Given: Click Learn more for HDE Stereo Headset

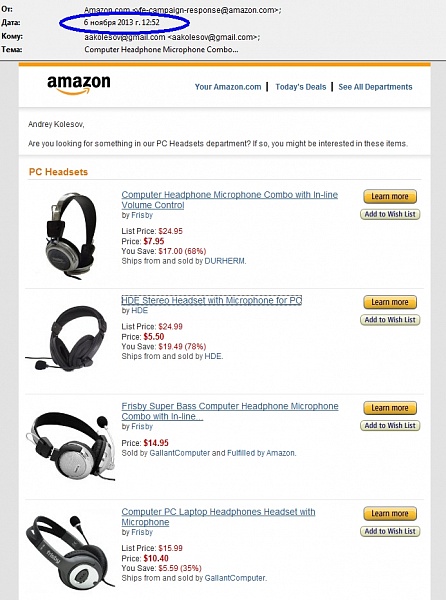Looking at the screenshot, I should pyautogui.click(x=390, y=302).
